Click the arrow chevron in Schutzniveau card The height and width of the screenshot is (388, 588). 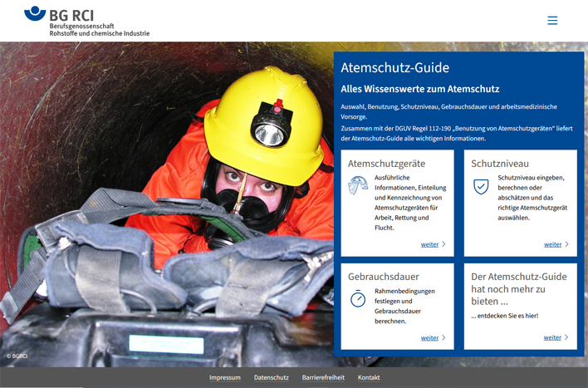567,244
